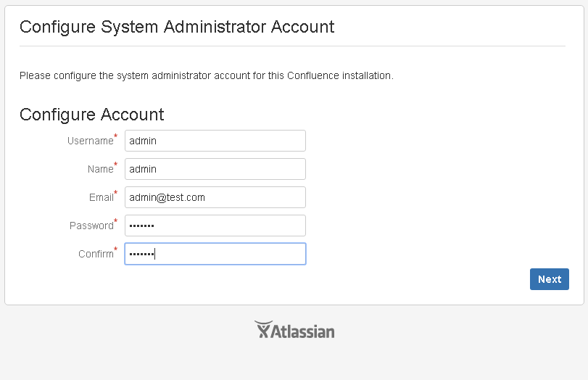Click the Username label

(x=91, y=141)
